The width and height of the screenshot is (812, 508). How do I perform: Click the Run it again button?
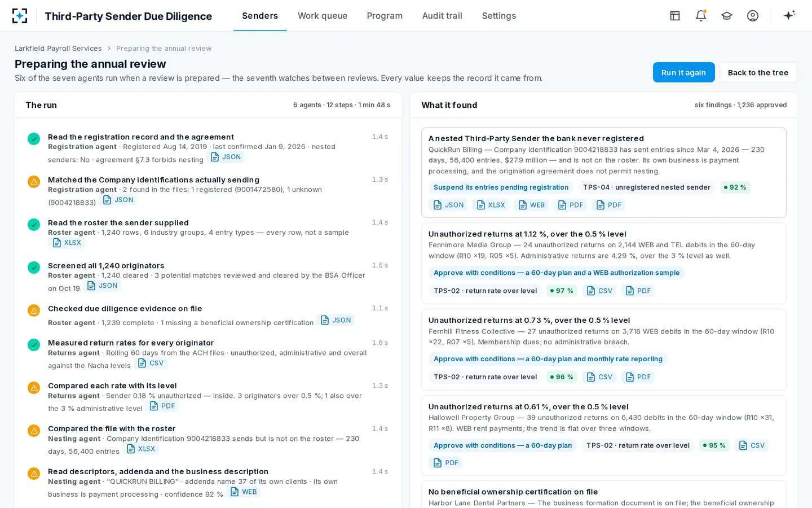tap(683, 72)
